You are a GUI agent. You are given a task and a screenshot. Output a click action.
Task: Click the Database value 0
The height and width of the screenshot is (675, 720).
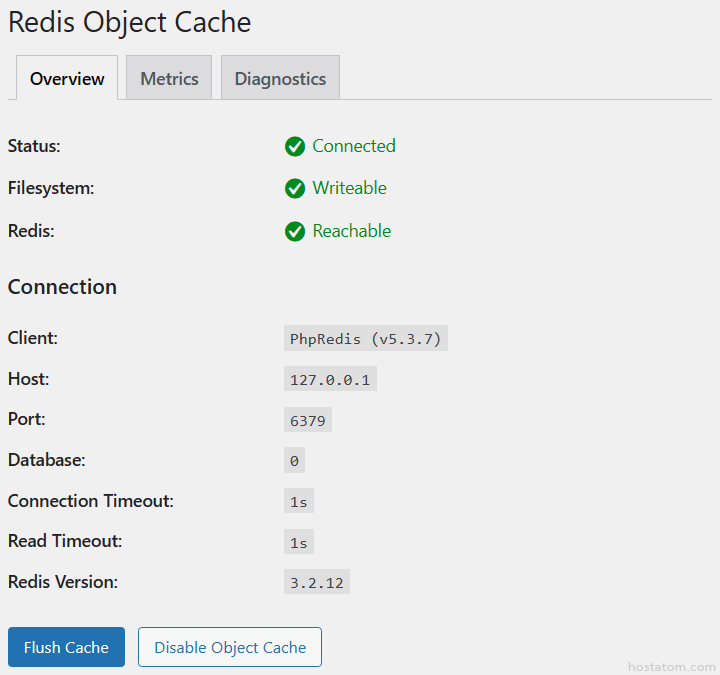294,461
